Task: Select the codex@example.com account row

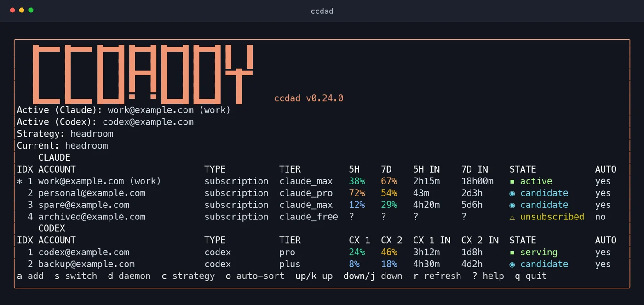Action: coord(316,253)
